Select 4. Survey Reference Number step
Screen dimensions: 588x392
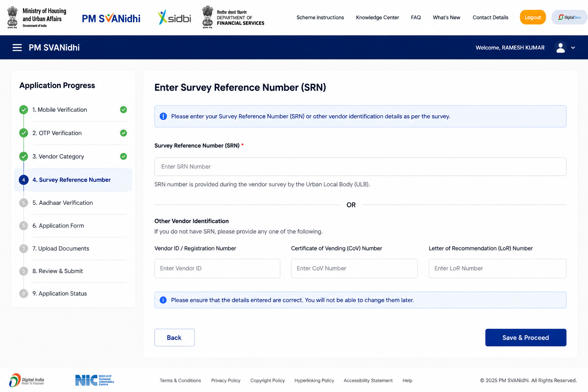click(73, 180)
